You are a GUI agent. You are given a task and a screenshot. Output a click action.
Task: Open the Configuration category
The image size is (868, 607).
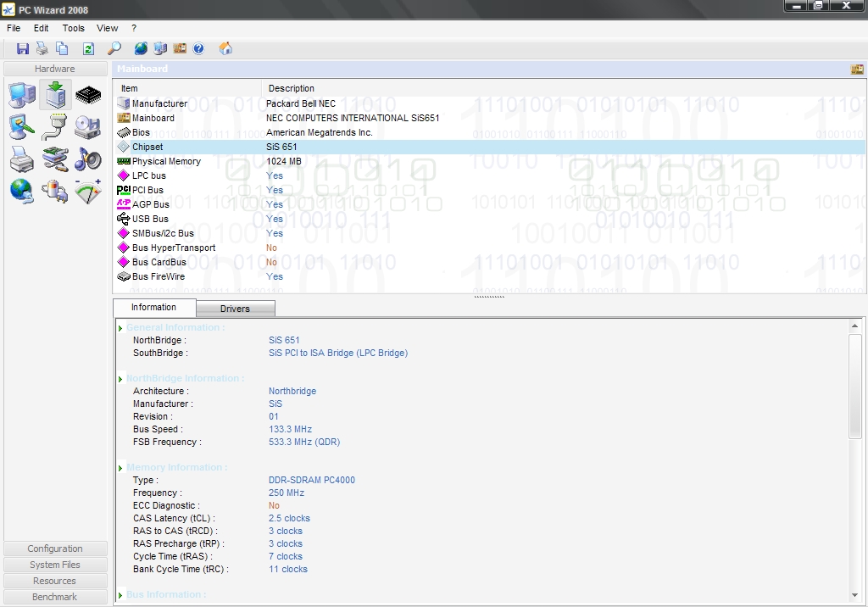pos(55,549)
